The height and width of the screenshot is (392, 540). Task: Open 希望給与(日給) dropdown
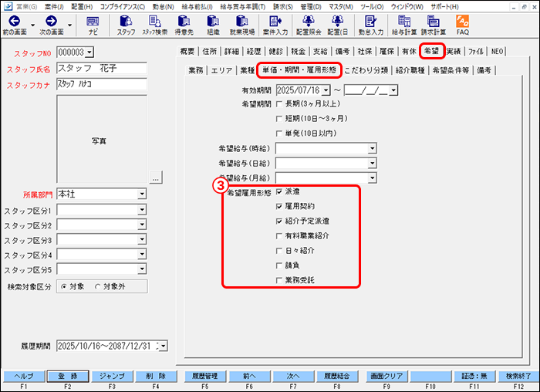pyautogui.click(x=372, y=164)
